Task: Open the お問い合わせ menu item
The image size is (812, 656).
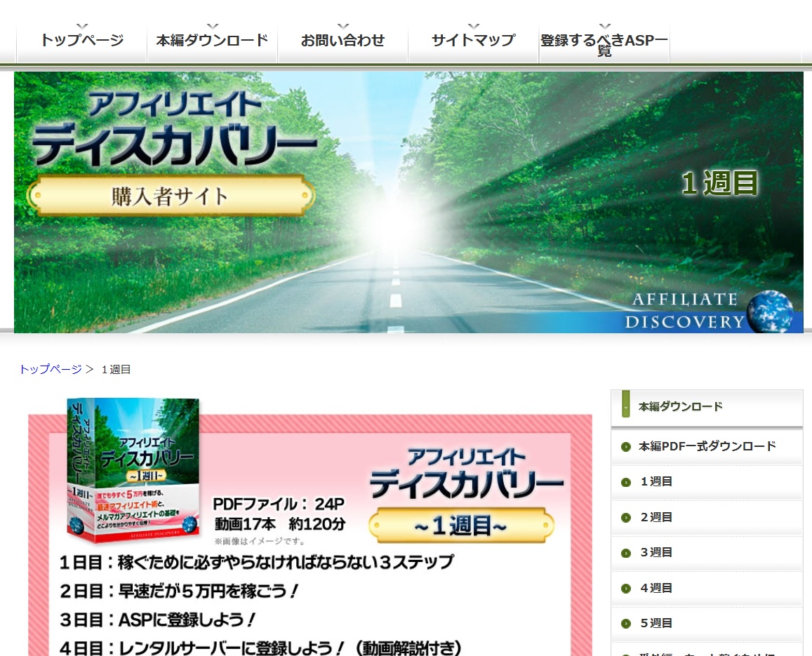Action: click(342, 41)
